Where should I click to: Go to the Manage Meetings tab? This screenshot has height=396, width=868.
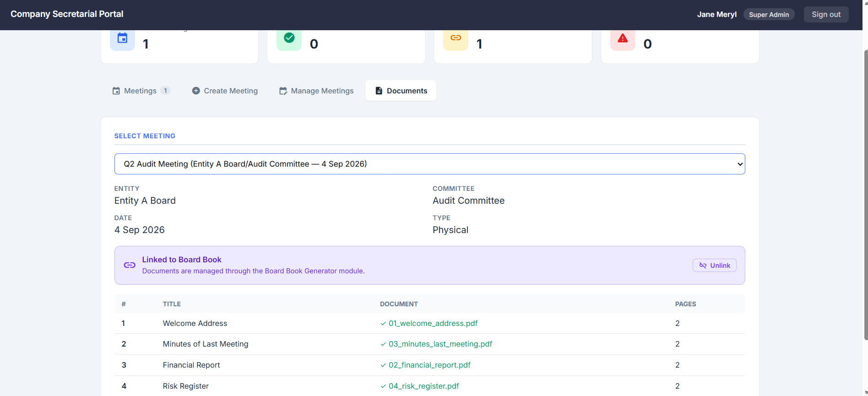[x=316, y=91]
